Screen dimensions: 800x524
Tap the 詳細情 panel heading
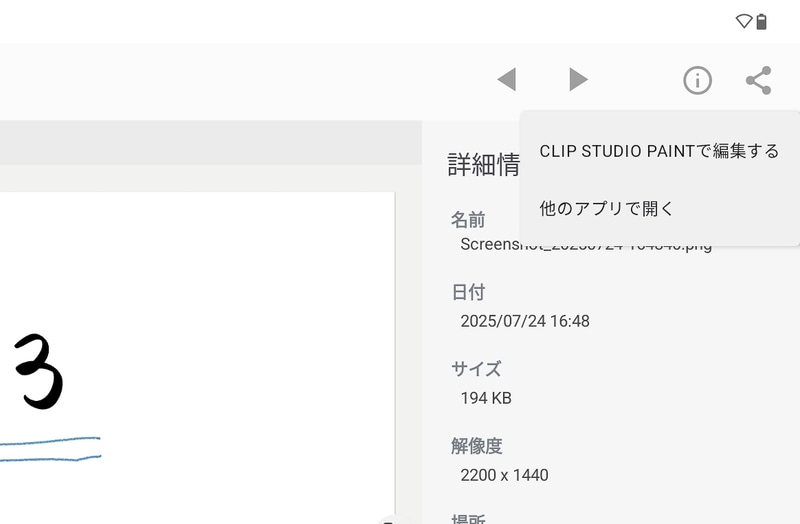coord(484,165)
